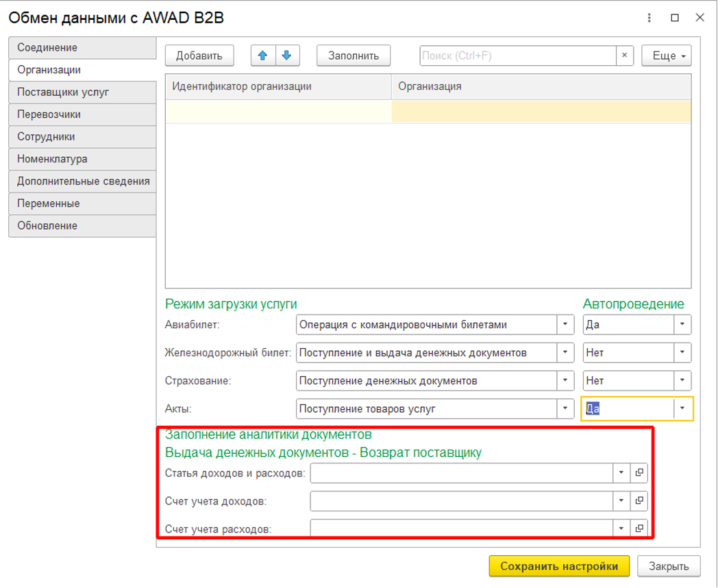The width and height of the screenshot is (718, 588).
Task: Open Страхование autoposting dropdown
Action: pos(682,380)
